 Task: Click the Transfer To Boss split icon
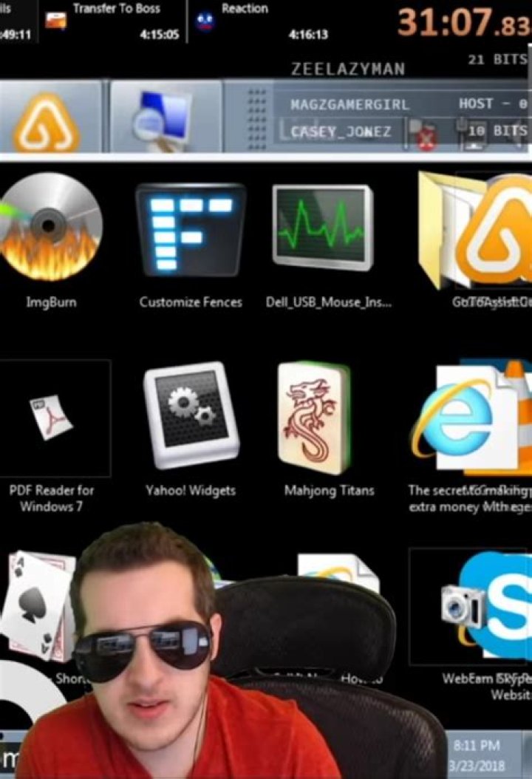click(x=55, y=21)
